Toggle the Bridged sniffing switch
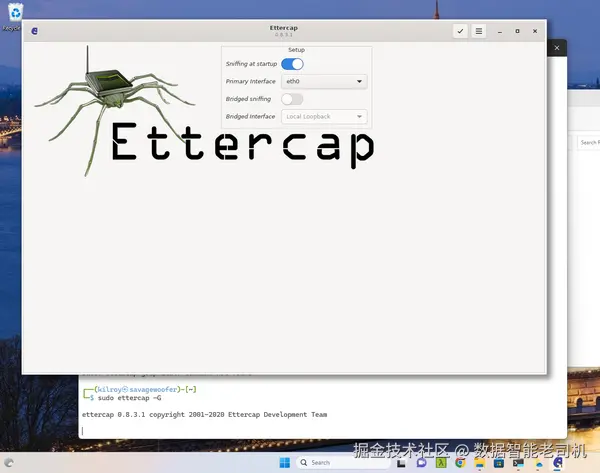The width and height of the screenshot is (600, 473). pos(292,99)
